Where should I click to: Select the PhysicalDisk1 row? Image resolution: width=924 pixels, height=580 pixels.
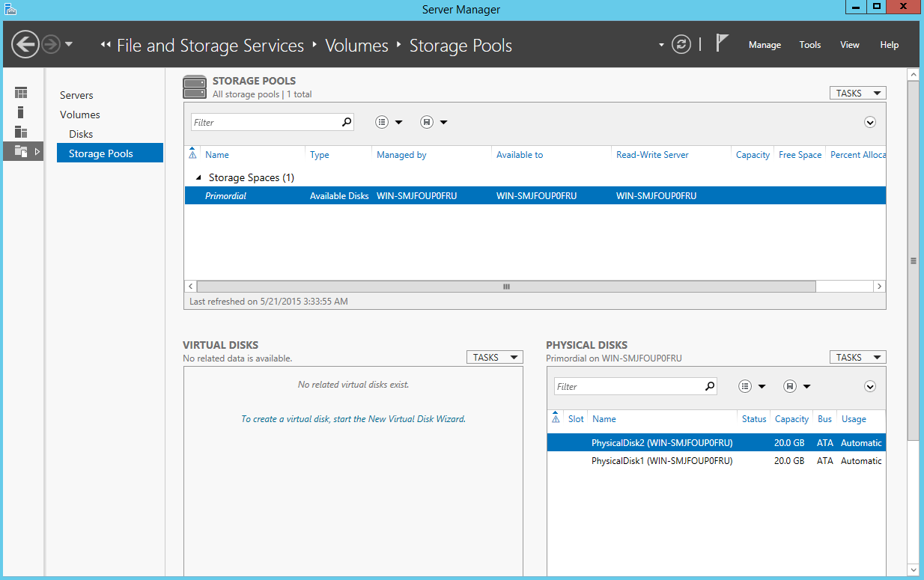point(716,461)
